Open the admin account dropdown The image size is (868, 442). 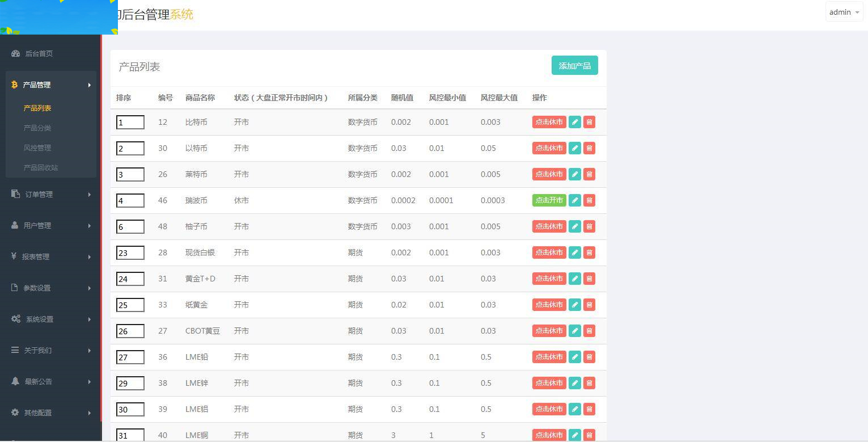click(x=844, y=11)
